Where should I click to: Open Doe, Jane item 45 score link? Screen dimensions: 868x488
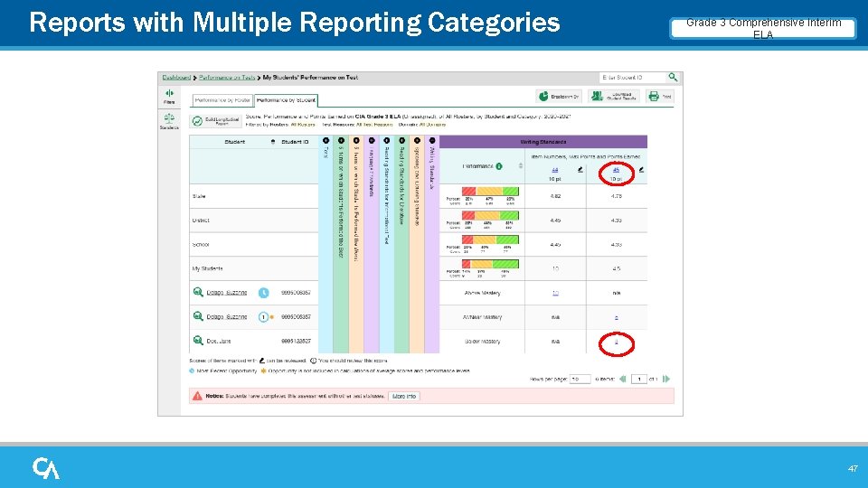click(x=616, y=342)
